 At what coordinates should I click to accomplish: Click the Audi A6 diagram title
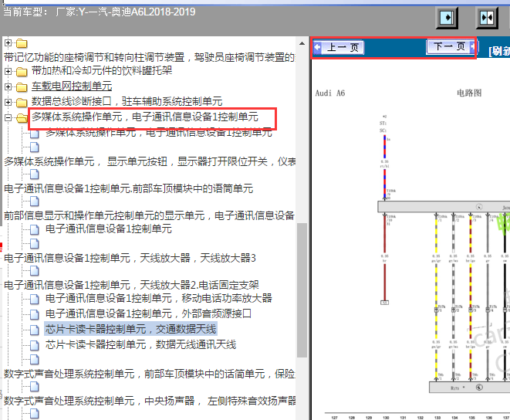point(329,93)
